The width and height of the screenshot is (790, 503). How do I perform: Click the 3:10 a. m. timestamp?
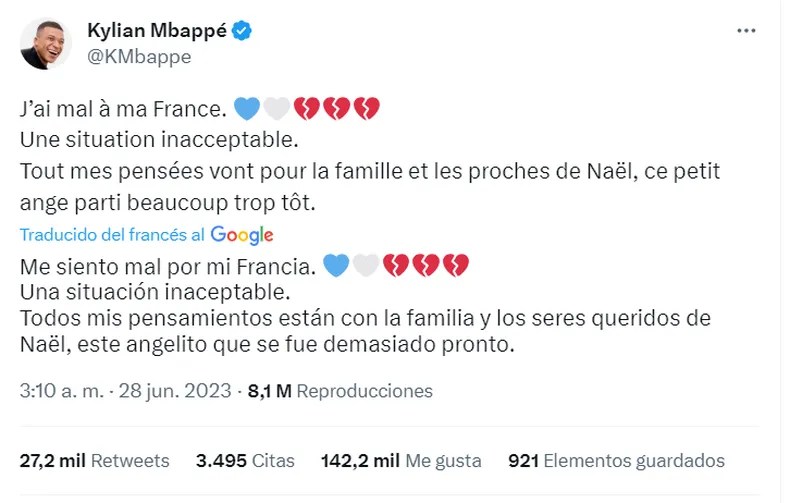[x=55, y=391]
